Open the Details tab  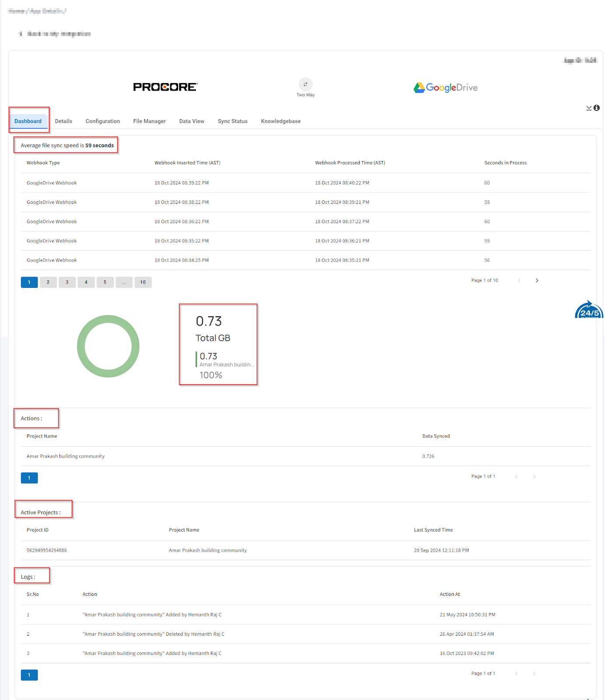(63, 121)
